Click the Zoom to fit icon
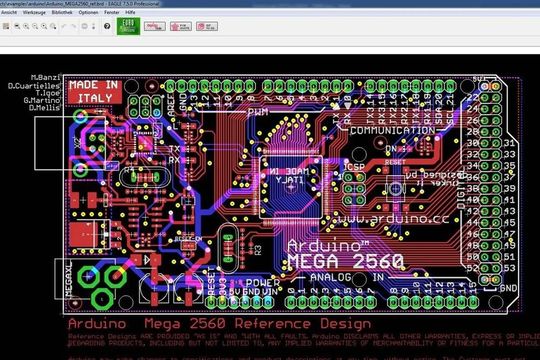540x360 pixels. pos(17,26)
